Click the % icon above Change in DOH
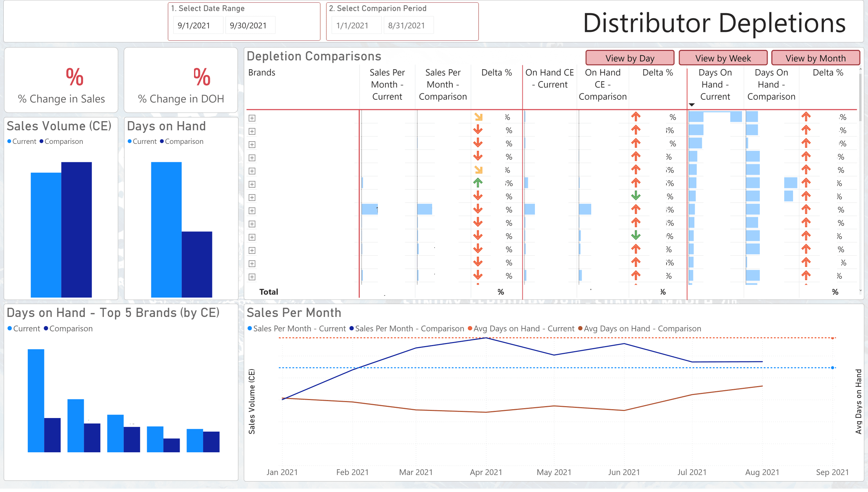Image resolution: width=868 pixels, height=492 pixels. pyautogui.click(x=201, y=77)
